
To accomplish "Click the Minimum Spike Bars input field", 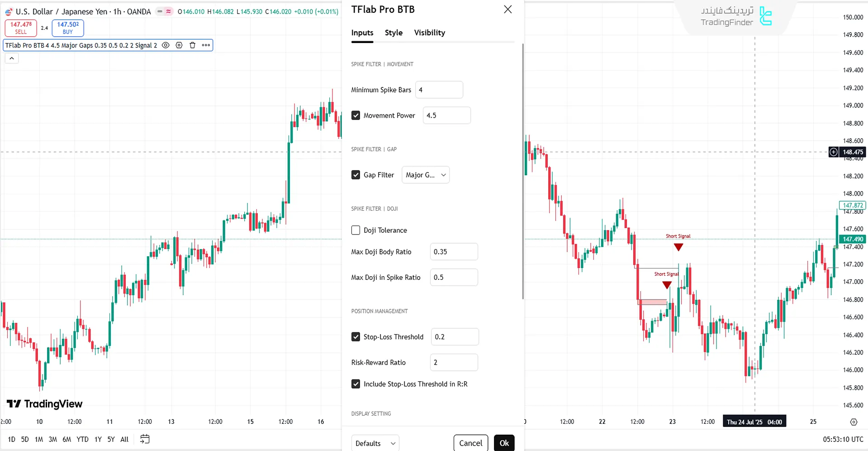I will point(439,90).
